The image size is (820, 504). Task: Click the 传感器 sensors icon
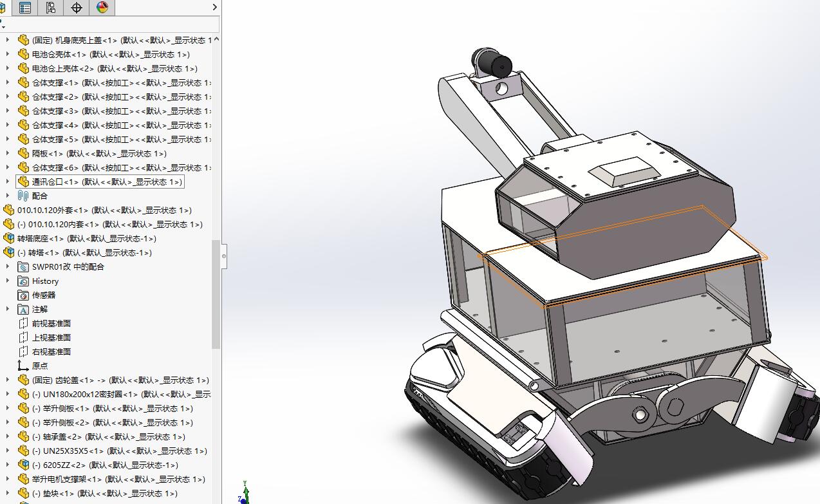pyautogui.click(x=23, y=295)
